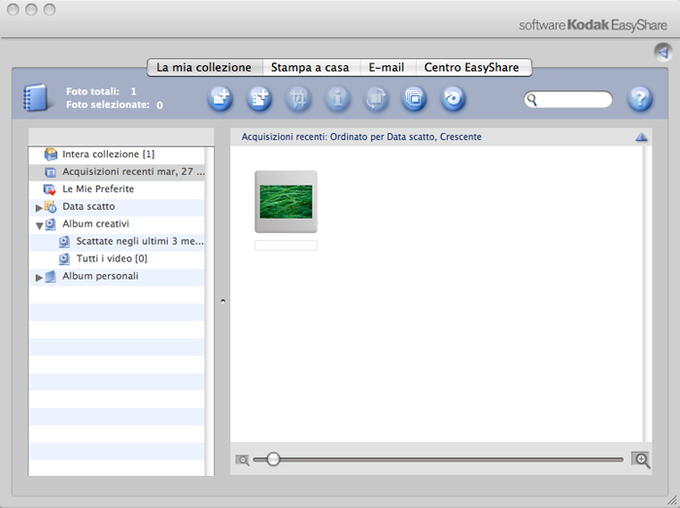This screenshot has height=508, width=680.
Task: Click the Intera collezione icon
Action: point(51,154)
